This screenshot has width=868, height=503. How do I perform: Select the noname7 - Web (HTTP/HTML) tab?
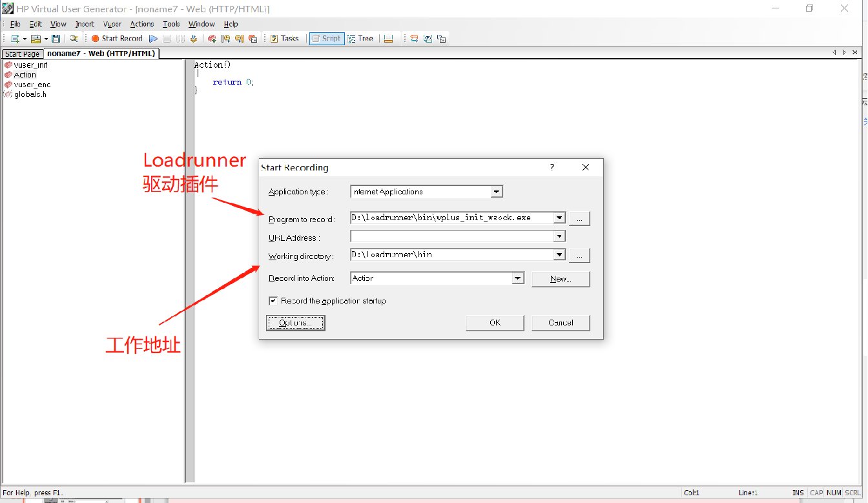pos(101,54)
